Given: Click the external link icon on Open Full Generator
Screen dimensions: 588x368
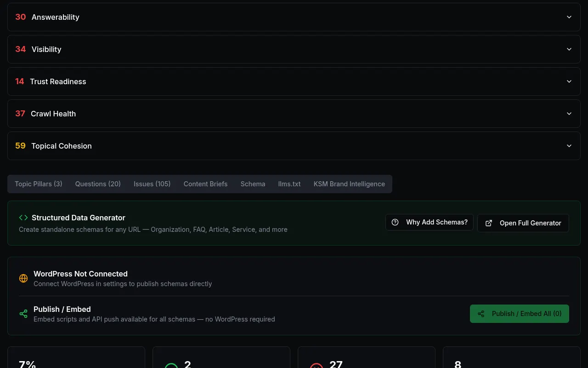Looking at the screenshot, I should (x=489, y=223).
